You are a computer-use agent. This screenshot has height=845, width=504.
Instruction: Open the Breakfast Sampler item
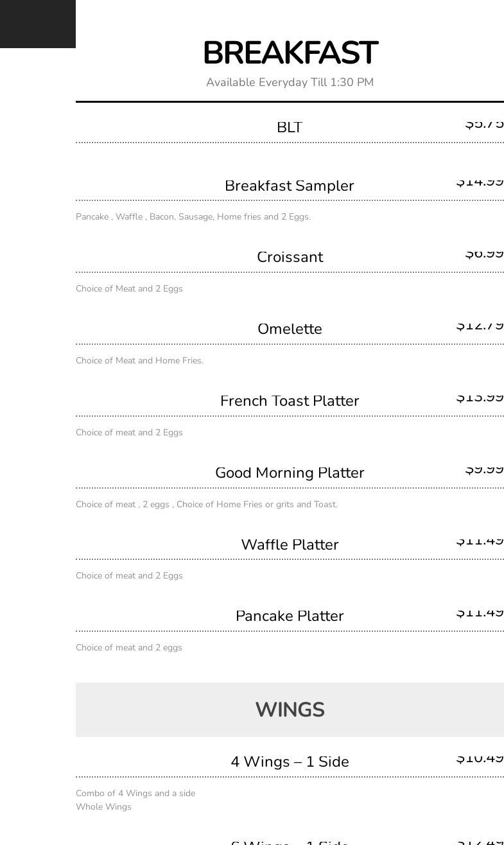point(290,186)
